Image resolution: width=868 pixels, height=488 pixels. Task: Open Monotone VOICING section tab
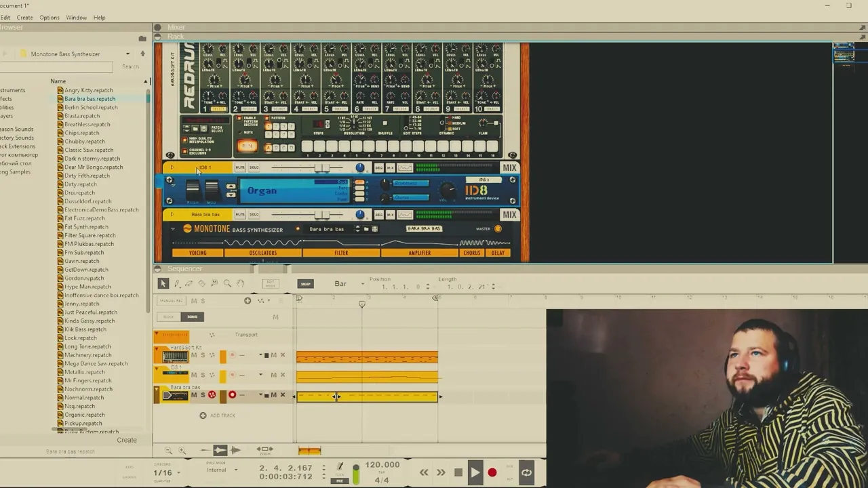click(x=197, y=253)
